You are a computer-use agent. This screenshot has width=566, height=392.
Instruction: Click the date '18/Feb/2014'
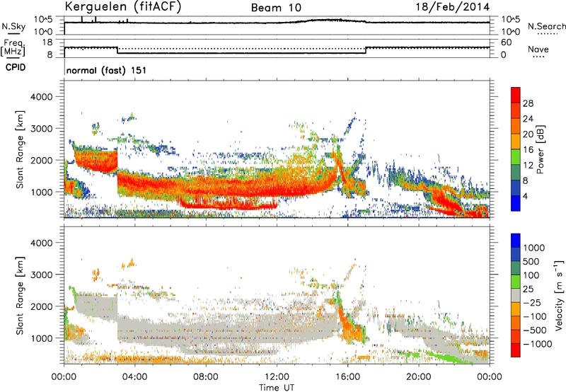click(453, 7)
